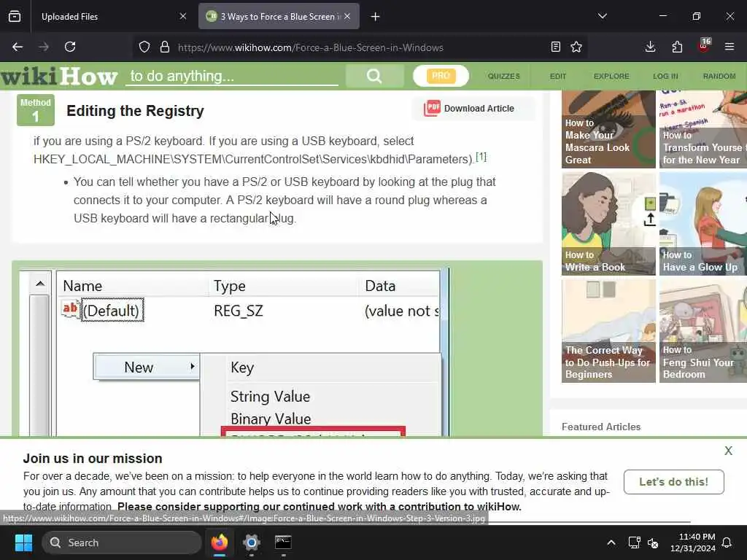Show hidden system tray icons
Screen dimensions: 747x560
coord(611,542)
